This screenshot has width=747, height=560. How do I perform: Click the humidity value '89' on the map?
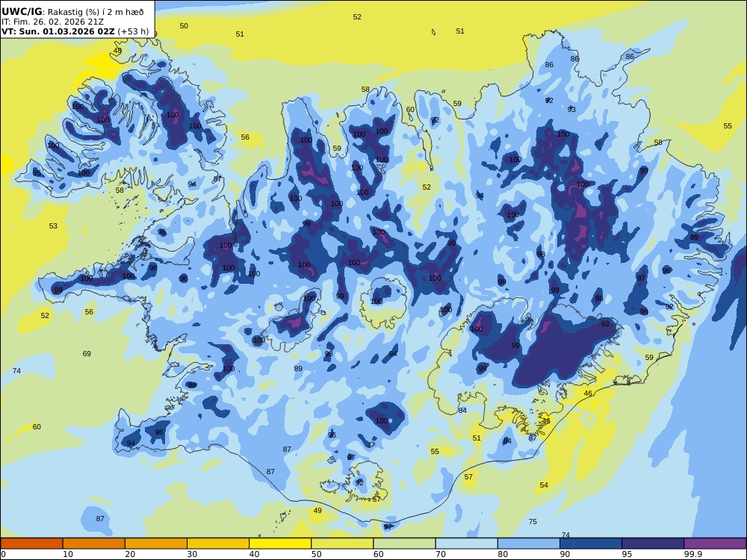298,369
